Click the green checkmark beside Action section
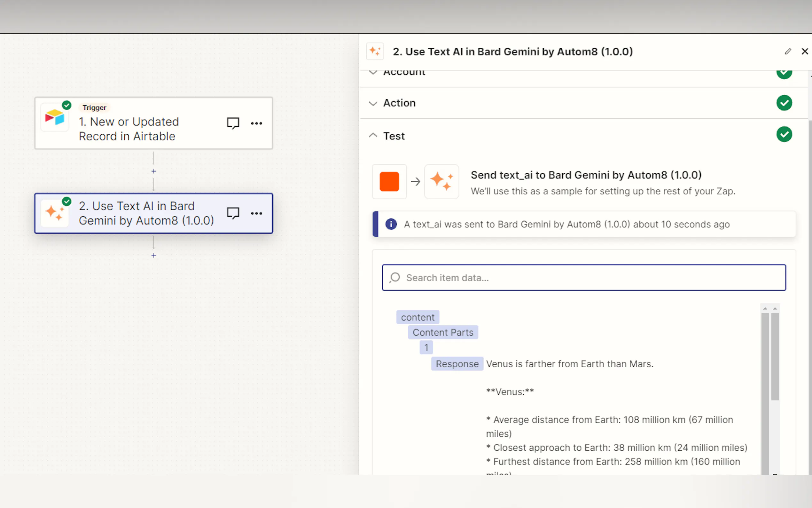Viewport: 812px width, 508px height. point(784,103)
